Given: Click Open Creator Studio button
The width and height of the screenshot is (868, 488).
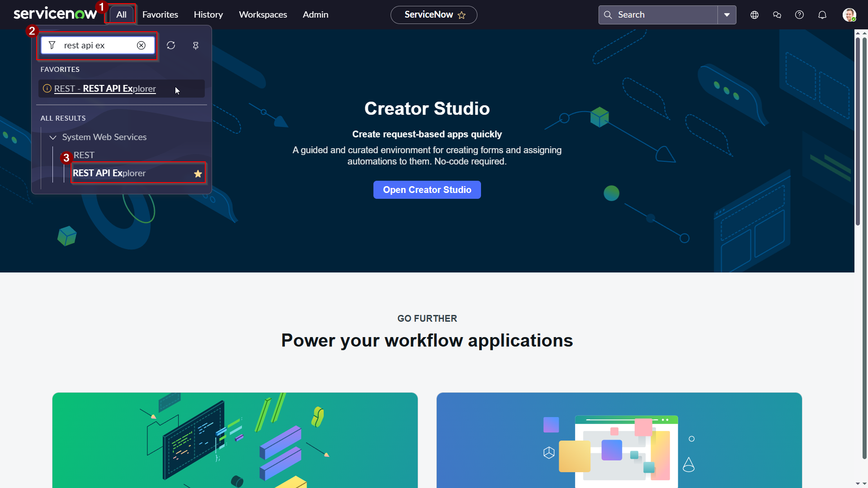Looking at the screenshot, I should click(x=427, y=190).
